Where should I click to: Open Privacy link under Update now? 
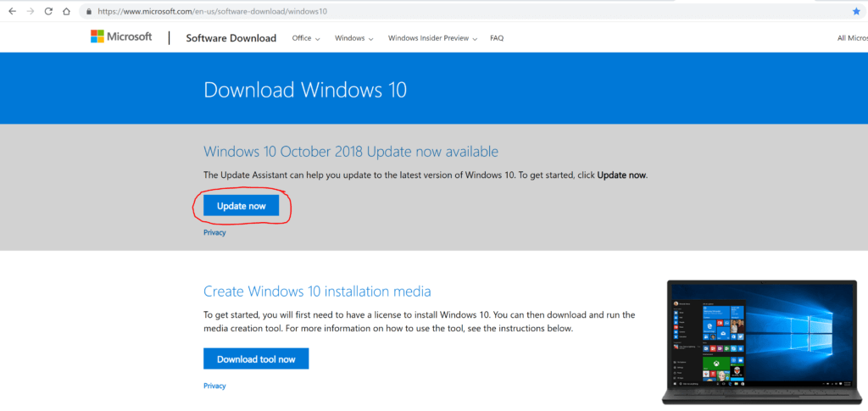tap(214, 232)
